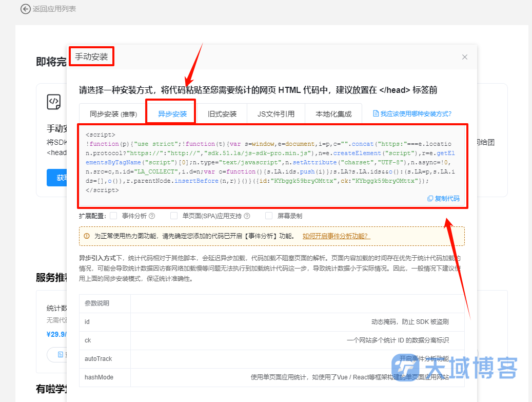Open the 本地化集成 tab

coord(333,114)
